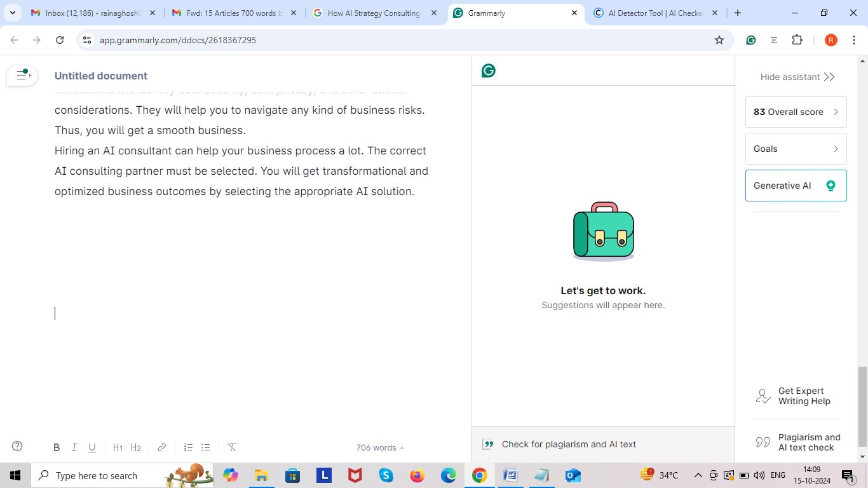
Task: Switch to the Fwd: 15 Articles tab
Action: 234,13
